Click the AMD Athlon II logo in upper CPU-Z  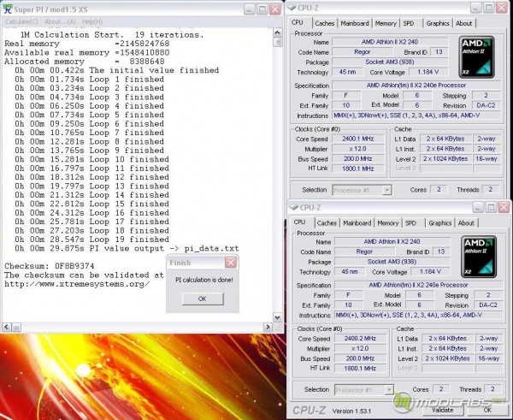click(x=477, y=57)
